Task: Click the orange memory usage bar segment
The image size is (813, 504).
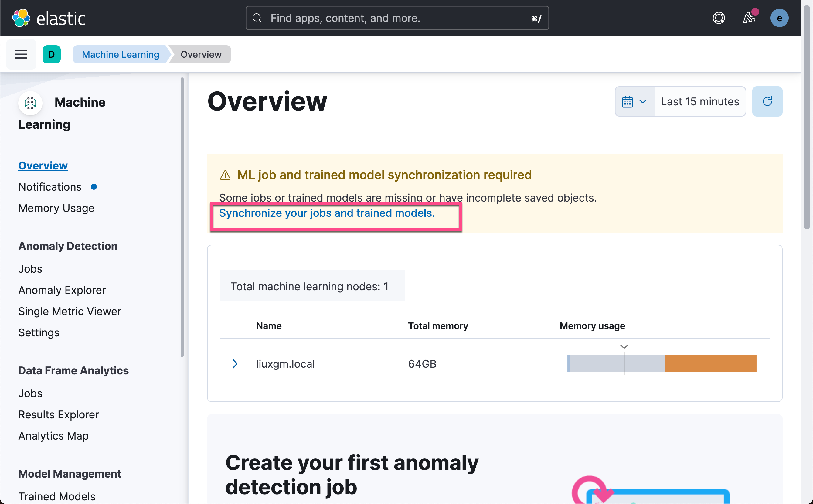Action: tap(710, 363)
